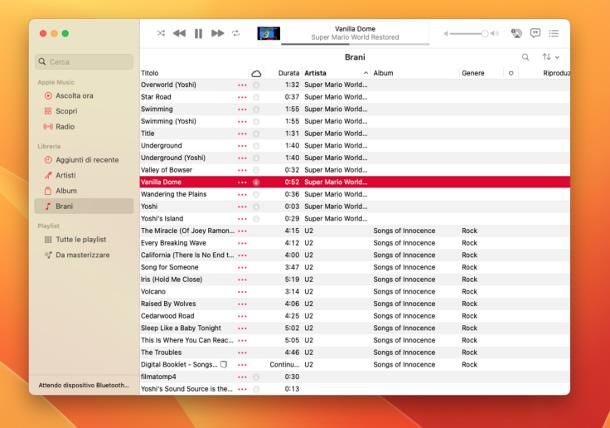The height and width of the screenshot is (428, 610).
Task: Click cloud status icon for Title
Action: click(256, 134)
